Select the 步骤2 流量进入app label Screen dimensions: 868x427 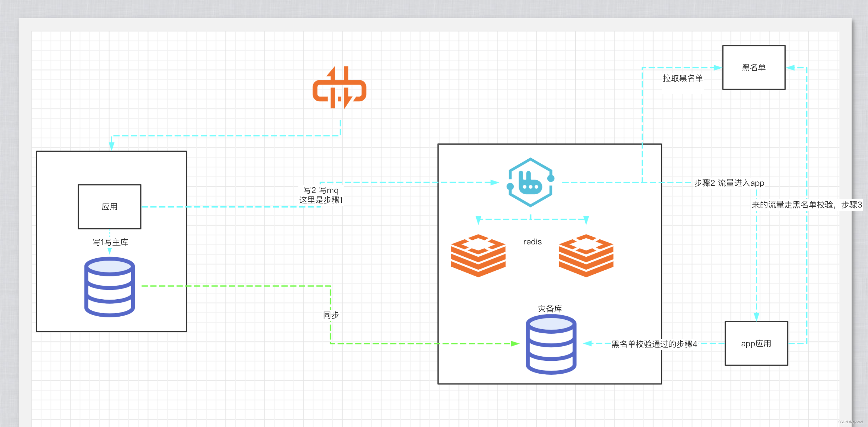pyautogui.click(x=729, y=183)
